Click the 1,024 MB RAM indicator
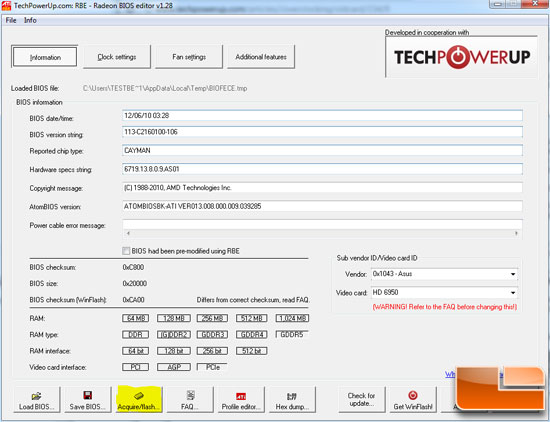The height and width of the screenshot is (422, 550). (292, 318)
